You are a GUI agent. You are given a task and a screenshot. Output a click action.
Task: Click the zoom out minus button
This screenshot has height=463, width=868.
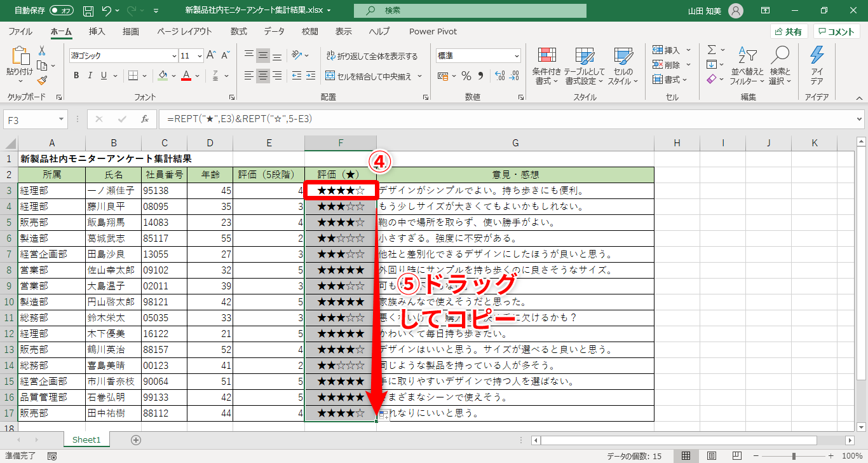(x=755, y=456)
